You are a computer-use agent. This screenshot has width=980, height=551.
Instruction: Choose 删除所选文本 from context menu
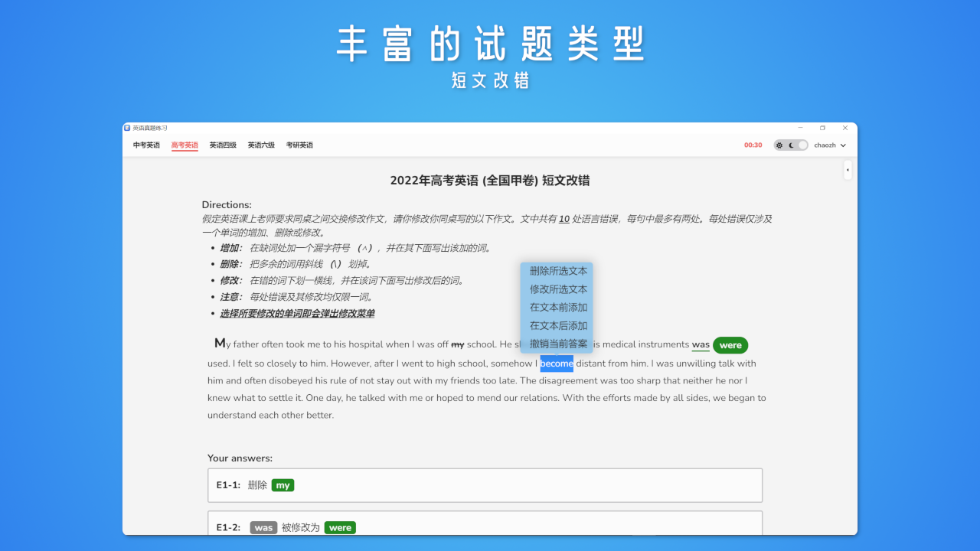(x=558, y=271)
